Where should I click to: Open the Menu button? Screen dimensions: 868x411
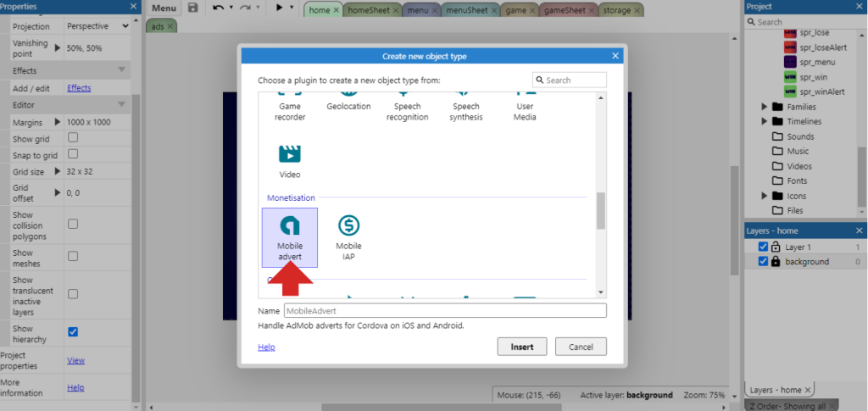164,8
